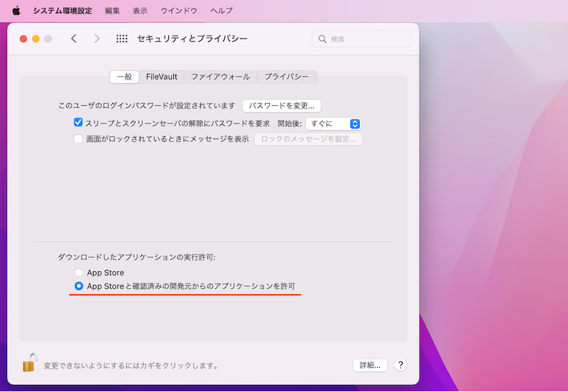
Task: Click the magnifying glass search icon
Action: (x=322, y=39)
